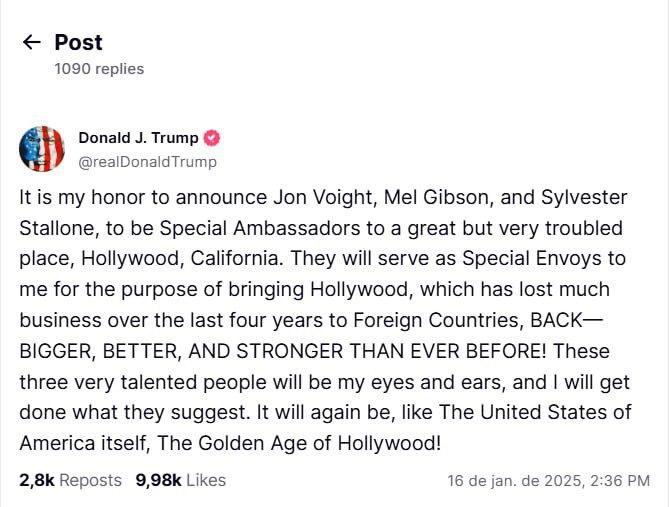The width and height of the screenshot is (670, 507).
Task: Click the red verified badge icon
Action: pos(212,138)
